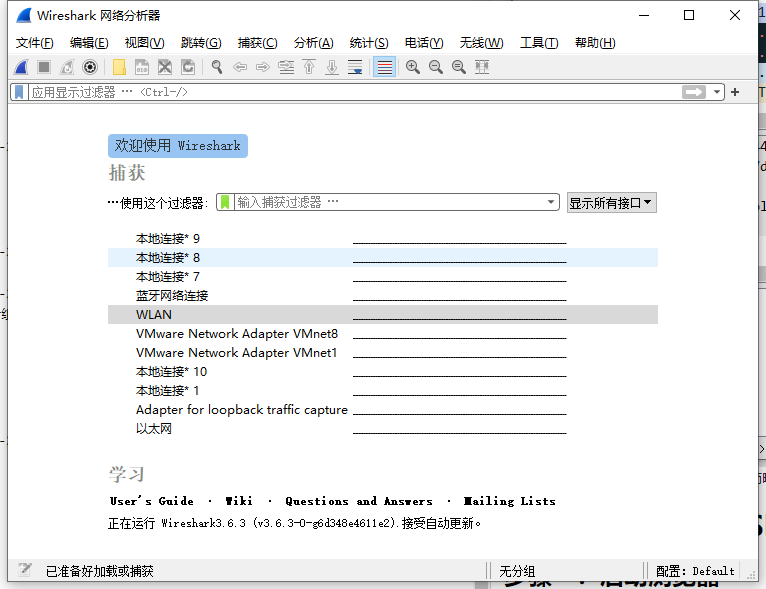The image size is (766, 589).
Task: Close this capture file icon
Action: coord(165,67)
